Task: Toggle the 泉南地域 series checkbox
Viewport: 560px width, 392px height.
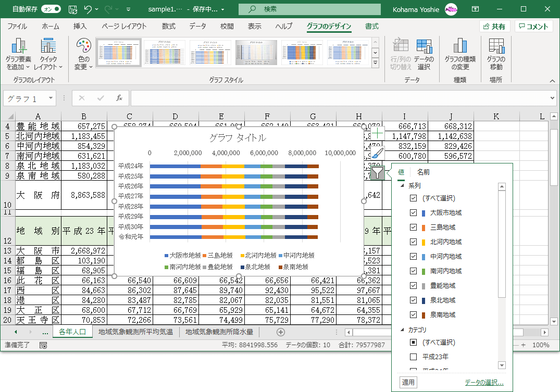Action: [x=414, y=315]
